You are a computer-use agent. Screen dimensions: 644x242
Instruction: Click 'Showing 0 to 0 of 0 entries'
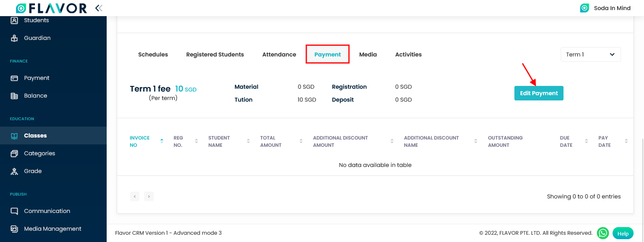pyautogui.click(x=584, y=196)
